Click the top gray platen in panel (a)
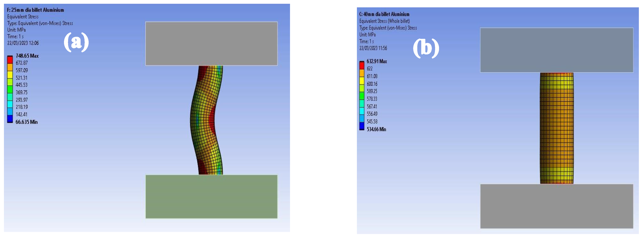 211,43
